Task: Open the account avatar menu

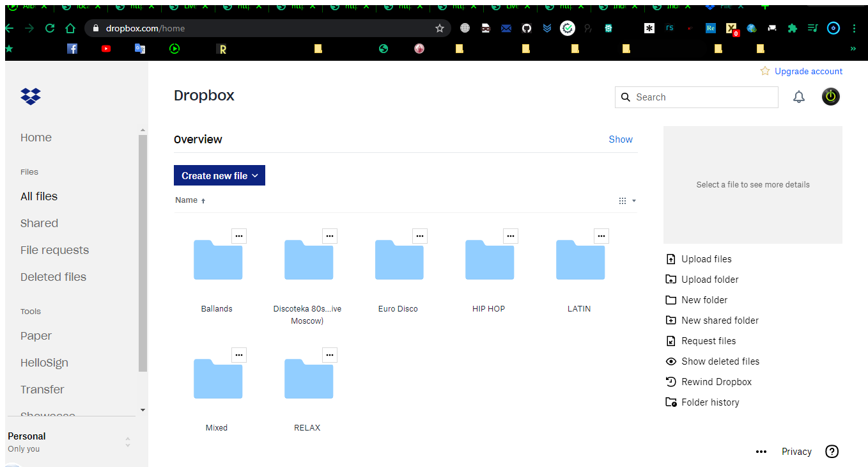Action: pos(830,97)
